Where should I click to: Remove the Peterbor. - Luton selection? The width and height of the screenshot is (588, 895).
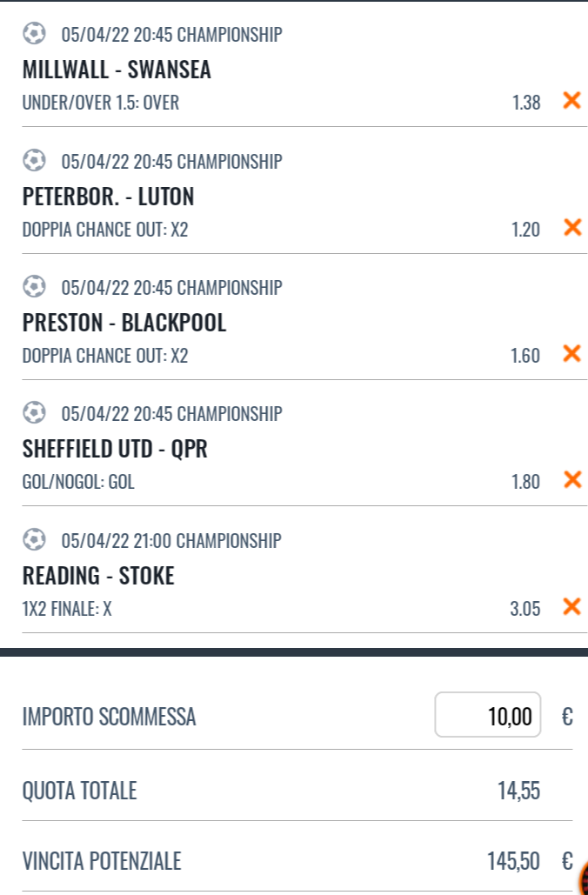(571, 227)
